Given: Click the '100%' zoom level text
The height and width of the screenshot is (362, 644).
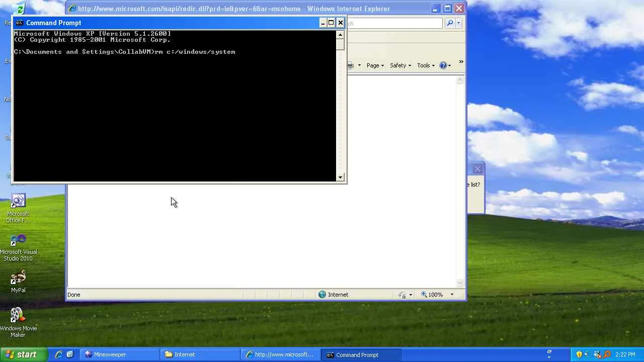Looking at the screenshot, I should (436, 295).
